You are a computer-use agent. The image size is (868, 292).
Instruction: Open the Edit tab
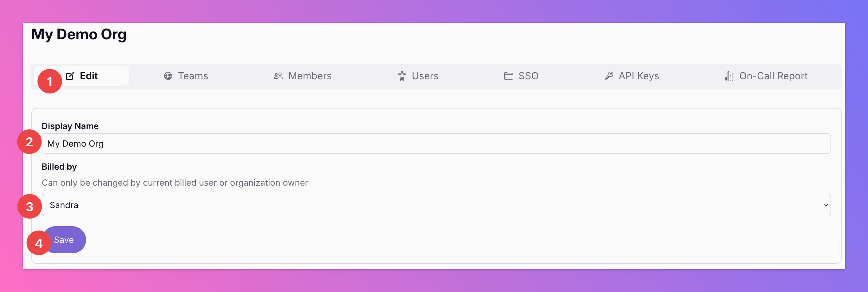[x=82, y=76]
